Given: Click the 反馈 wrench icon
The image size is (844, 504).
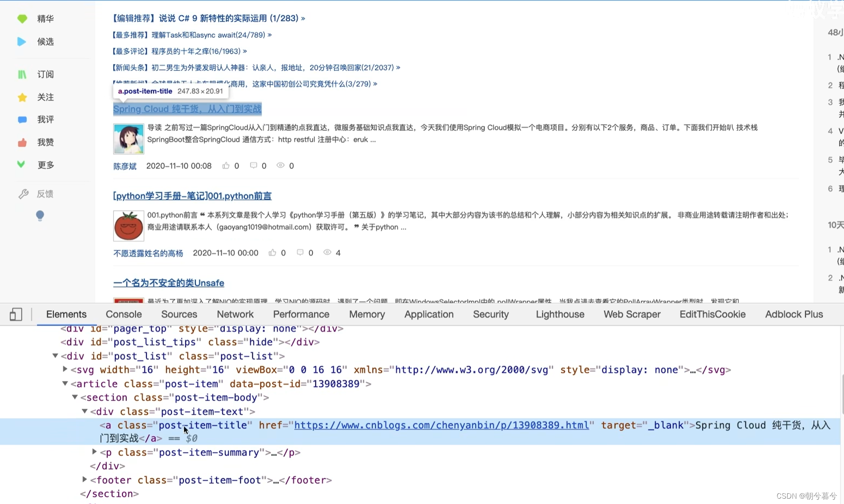Looking at the screenshot, I should coord(24,194).
